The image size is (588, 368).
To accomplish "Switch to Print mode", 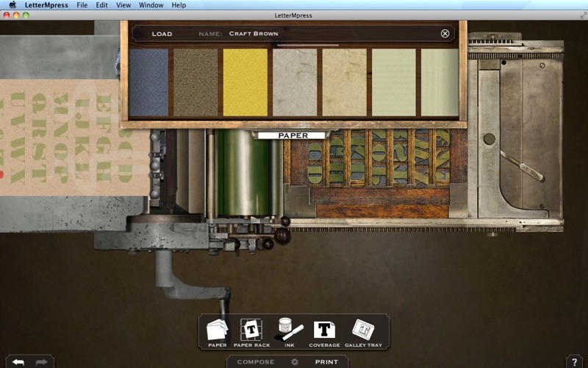I will pos(326,362).
